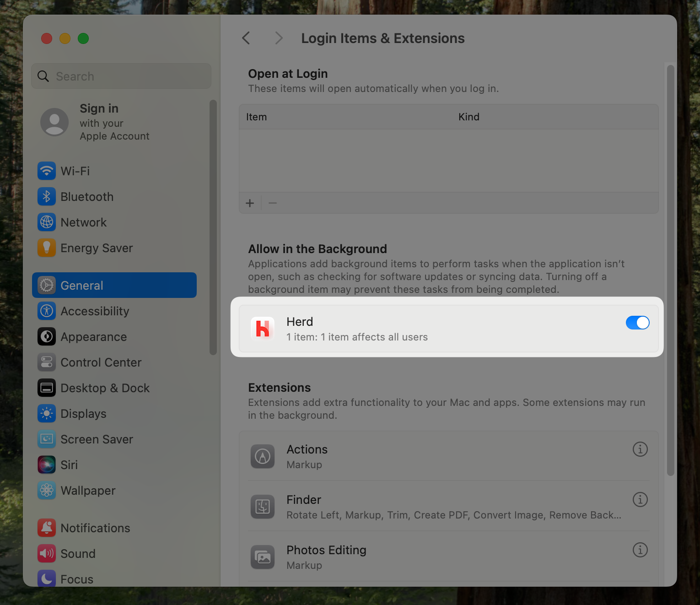Click the Herd app icon
The width and height of the screenshot is (700, 605).
pyautogui.click(x=263, y=329)
